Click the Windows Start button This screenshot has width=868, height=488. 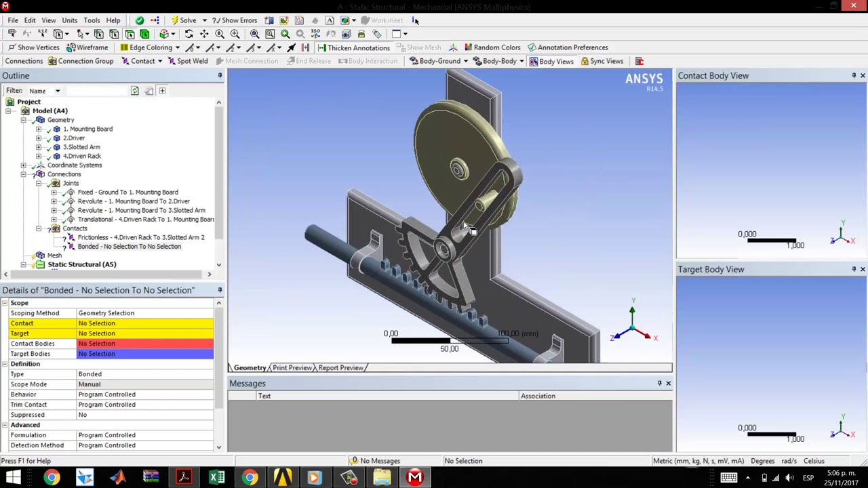[x=13, y=478]
